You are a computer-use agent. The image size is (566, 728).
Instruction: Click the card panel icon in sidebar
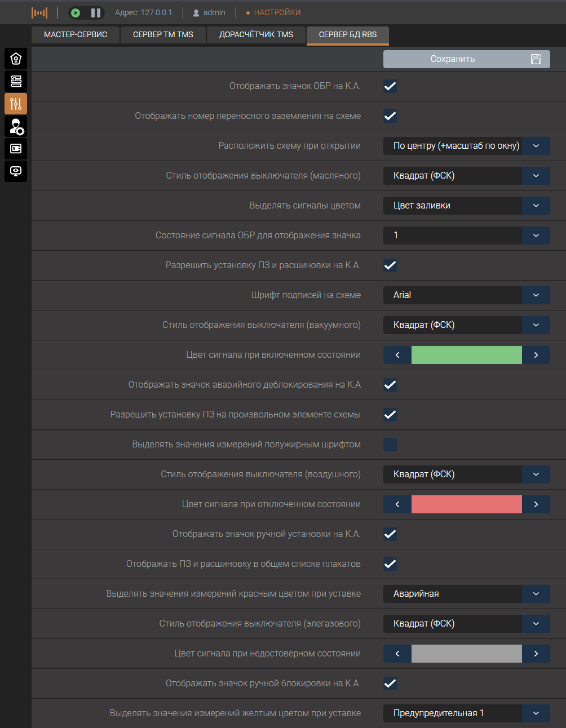[16, 149]
